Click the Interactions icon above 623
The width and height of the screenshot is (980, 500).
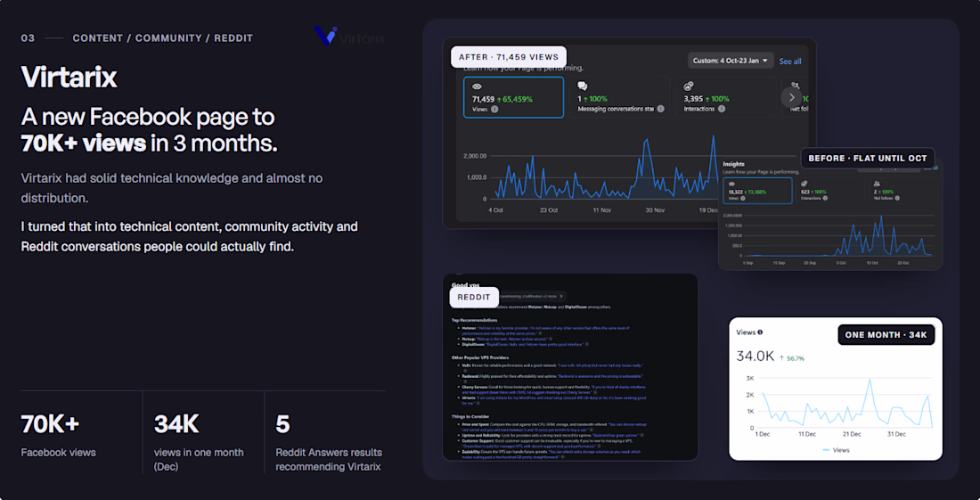[804, 184]
